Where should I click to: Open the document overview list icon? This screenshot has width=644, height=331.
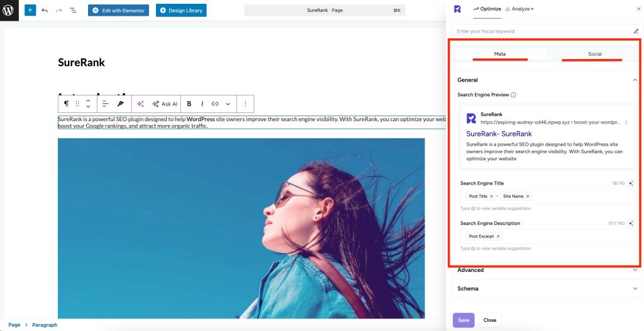(73, 11)
